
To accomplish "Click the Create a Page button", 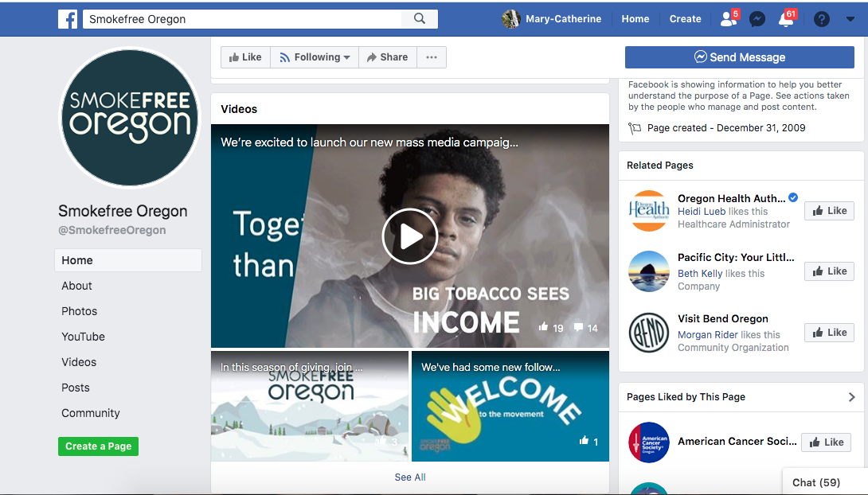I will [98, 446].
